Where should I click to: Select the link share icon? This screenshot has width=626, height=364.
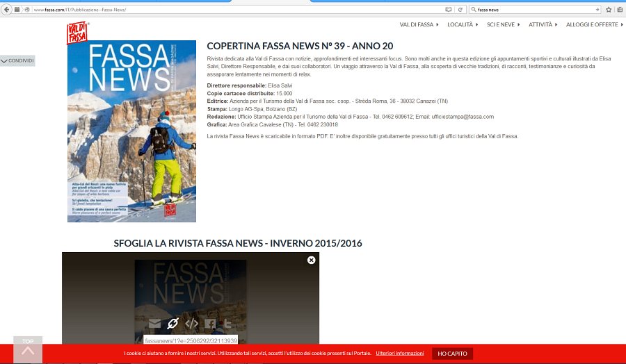pos(172,323)
